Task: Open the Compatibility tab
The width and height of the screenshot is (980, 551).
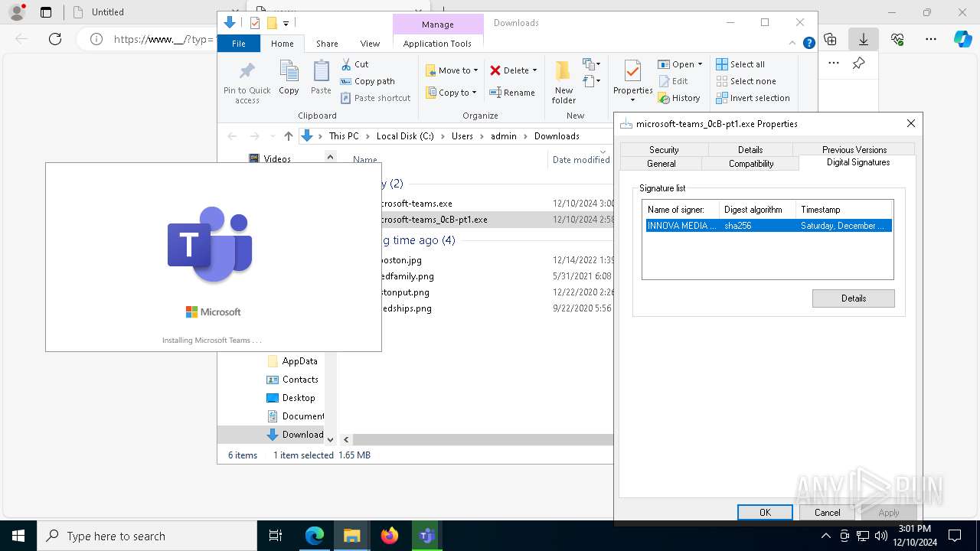Action: pos(751,164)
